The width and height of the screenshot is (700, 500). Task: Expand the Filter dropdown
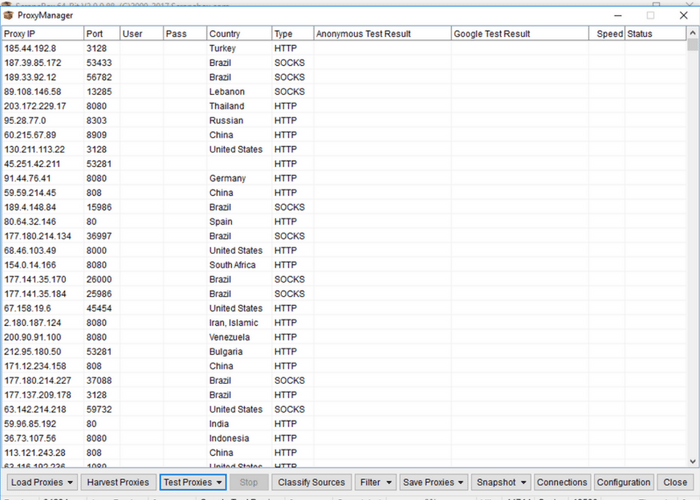coord(375,482)
